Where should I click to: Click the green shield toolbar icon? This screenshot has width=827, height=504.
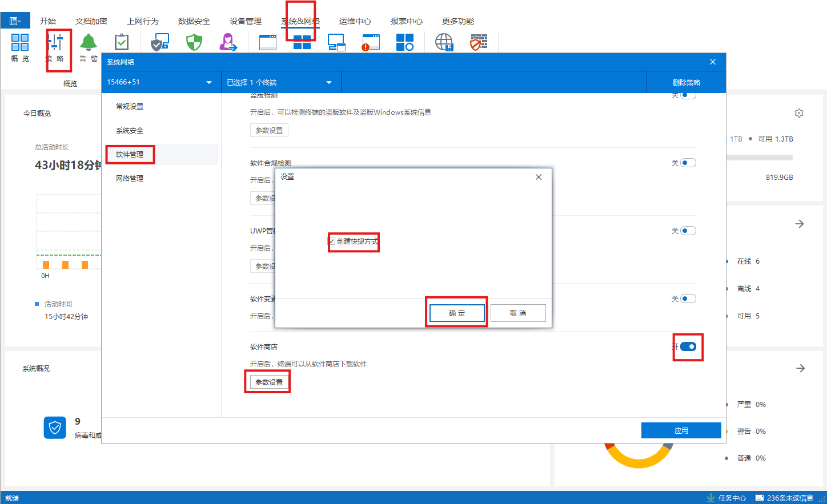coord(194,42)
